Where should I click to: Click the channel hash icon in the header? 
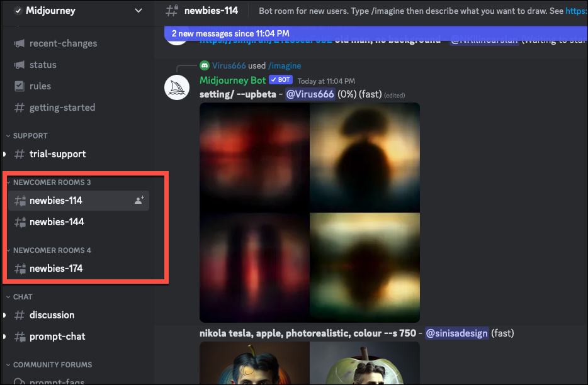tap(172, 11)
